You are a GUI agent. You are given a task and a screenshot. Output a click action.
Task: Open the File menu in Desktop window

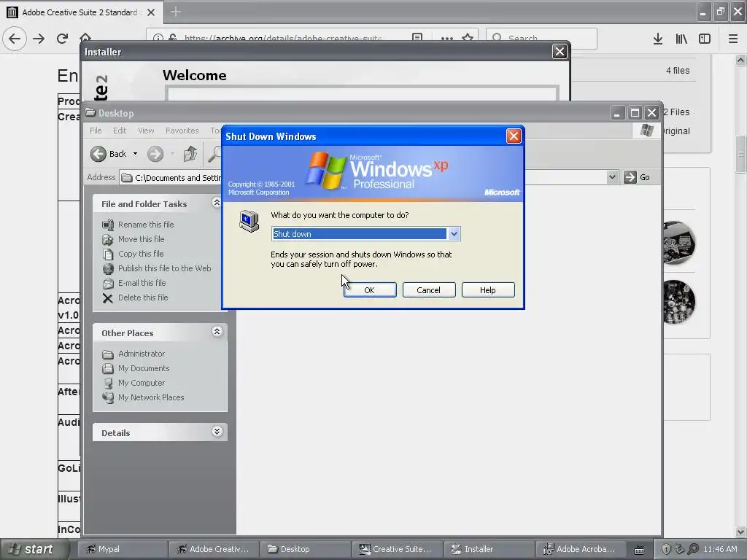[x=96, y=131]
